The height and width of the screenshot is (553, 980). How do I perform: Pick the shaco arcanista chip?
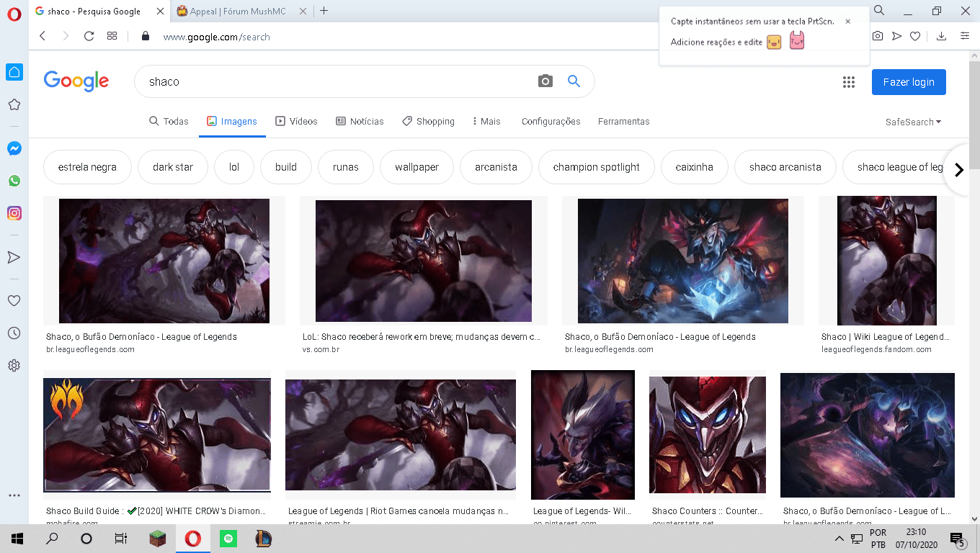point(785,167)
